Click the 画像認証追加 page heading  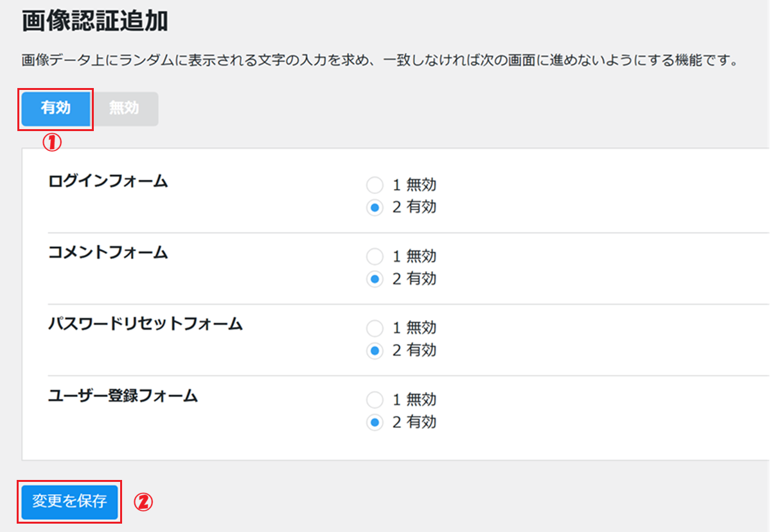(95, 22)
